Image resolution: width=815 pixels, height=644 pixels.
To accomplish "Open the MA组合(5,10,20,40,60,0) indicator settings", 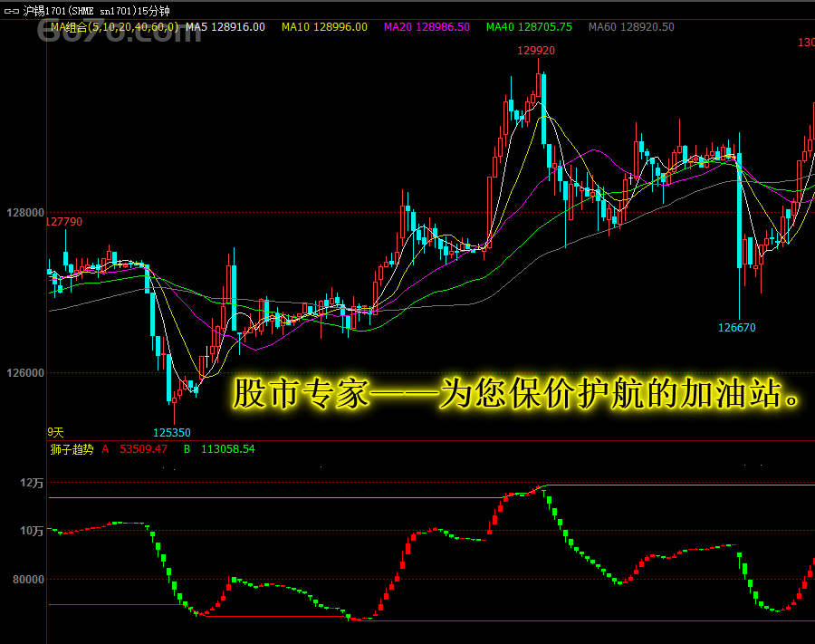I will (114, 27).
